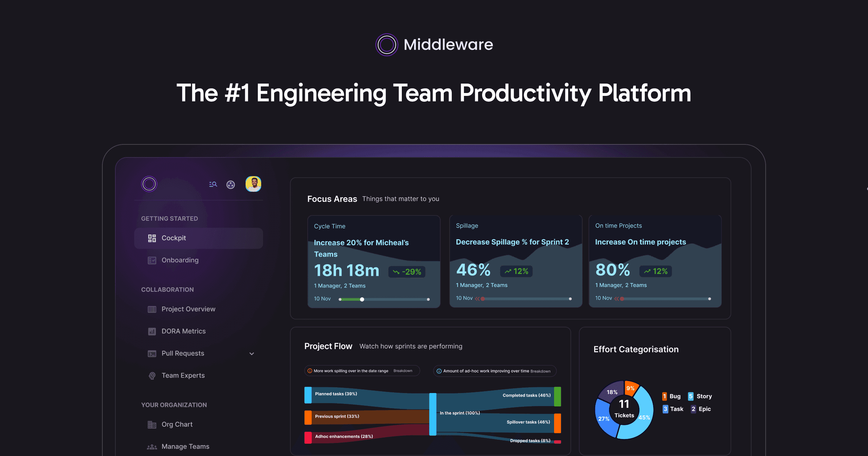868x456 pixels.
Task: Open the On time Projects focus card
Action: click(655, 261)
